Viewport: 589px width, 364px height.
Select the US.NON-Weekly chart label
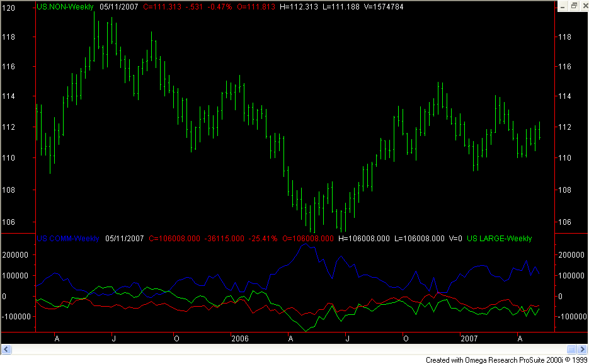click(x=65, y=7)
